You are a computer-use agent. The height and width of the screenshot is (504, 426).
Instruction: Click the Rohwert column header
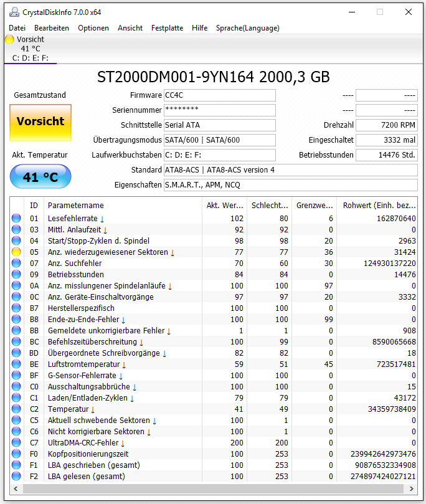[377, 206]
